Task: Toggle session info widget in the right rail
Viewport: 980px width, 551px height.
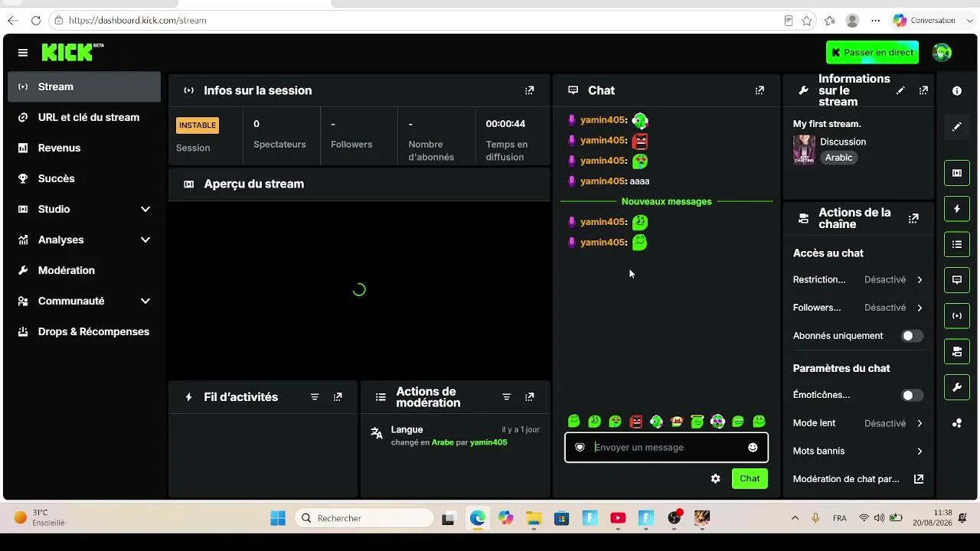Action: point(957,316)
